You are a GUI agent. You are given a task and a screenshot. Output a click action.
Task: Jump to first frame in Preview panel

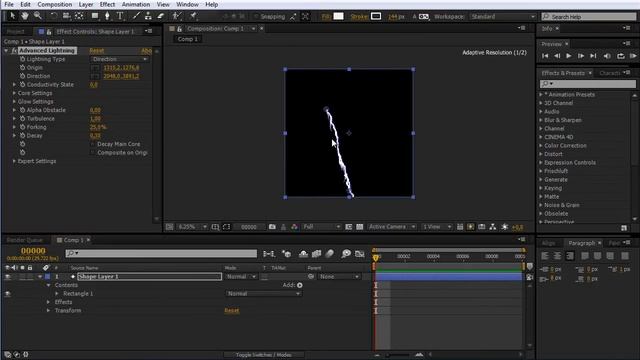pos(545,56)
